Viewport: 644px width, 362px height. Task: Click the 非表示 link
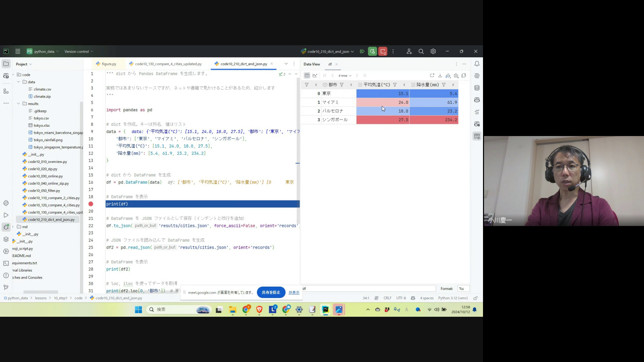click(294, 293)
